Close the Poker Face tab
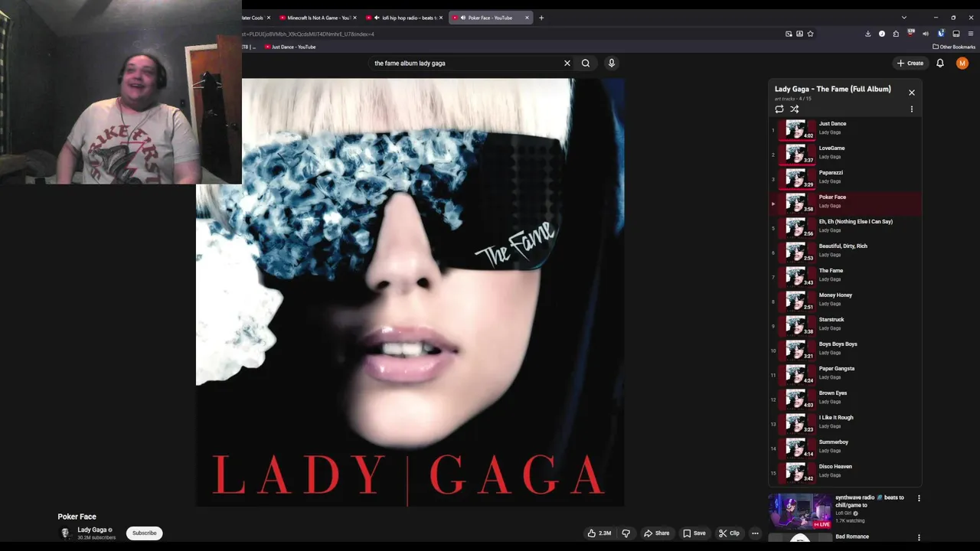The image size is (980, 551). pyautogui.click(x=527, y=18)
